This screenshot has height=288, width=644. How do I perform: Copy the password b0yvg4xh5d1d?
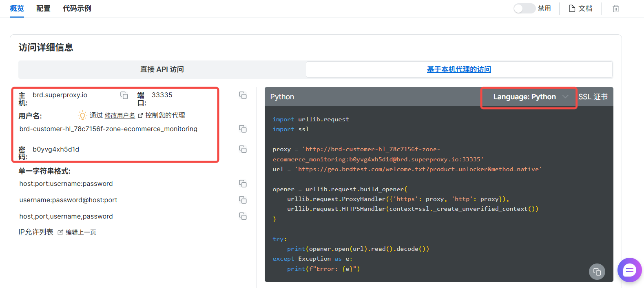[x=243, y=149]
